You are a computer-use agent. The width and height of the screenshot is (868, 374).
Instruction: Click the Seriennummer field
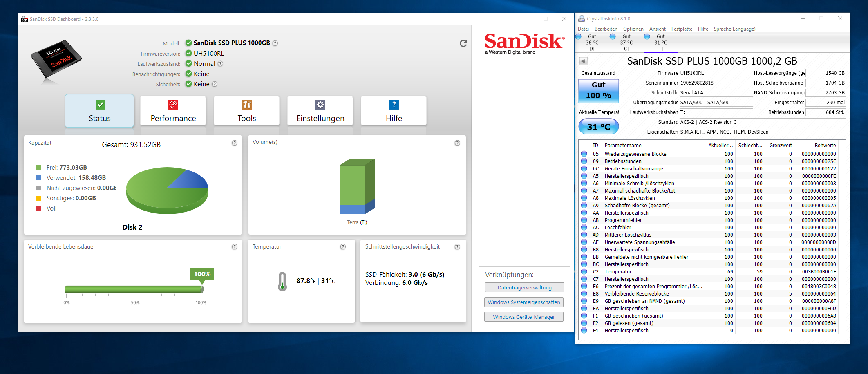(716, 83)
